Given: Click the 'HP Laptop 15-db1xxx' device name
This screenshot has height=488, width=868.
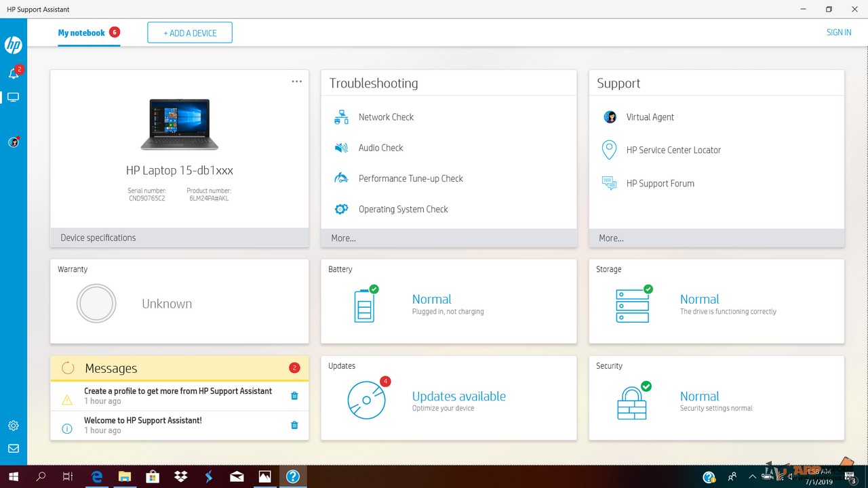Looking at the screenshot, I should (180, 171).
